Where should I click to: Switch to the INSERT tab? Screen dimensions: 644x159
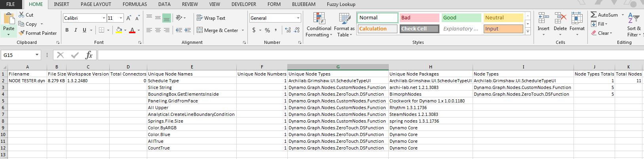61,4
